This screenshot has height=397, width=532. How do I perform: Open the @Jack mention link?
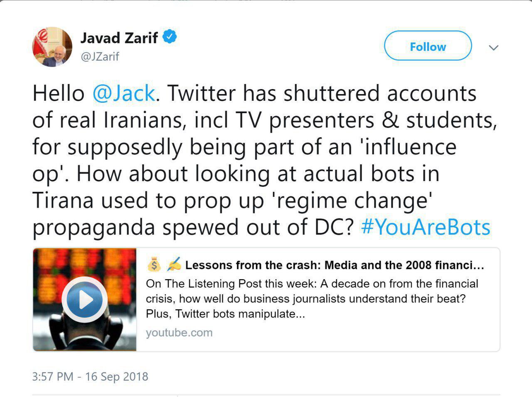point(123,93)
